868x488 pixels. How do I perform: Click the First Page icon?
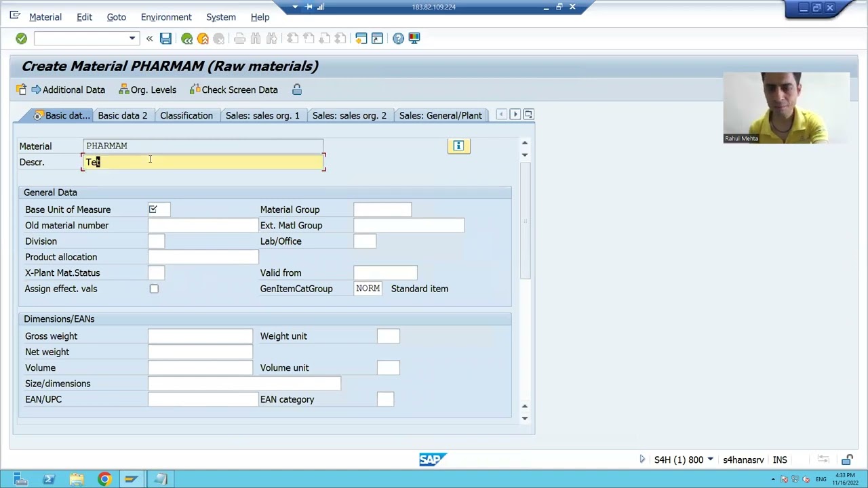click(x=292, y=39)
